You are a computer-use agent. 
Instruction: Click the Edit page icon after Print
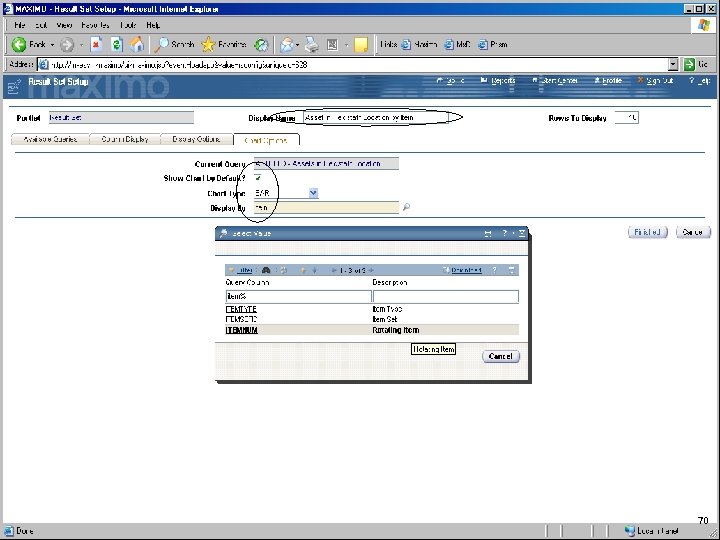click(332, 45)
